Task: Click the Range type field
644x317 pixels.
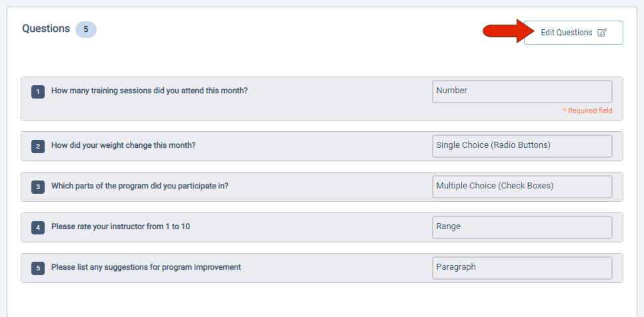Action: click(522, 227)
